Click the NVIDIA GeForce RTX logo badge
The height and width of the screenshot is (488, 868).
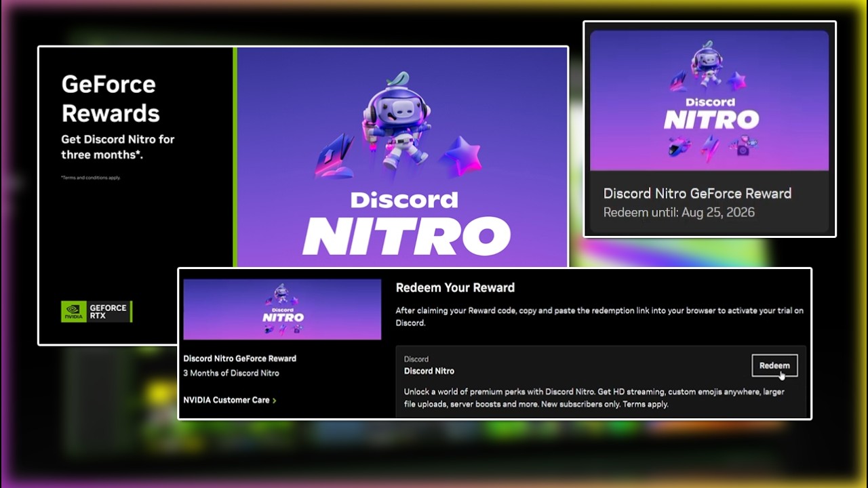pyautogui.click(x=96, y=311)
